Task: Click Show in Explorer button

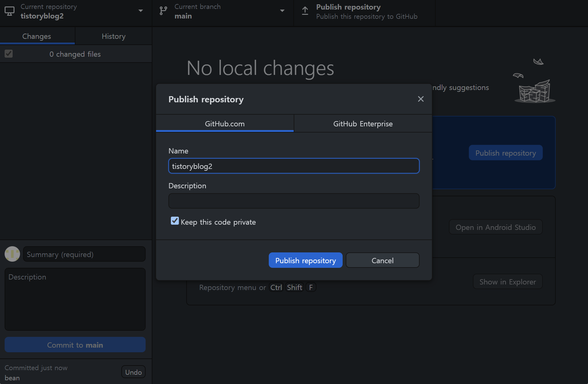Action: coord(508,282)
